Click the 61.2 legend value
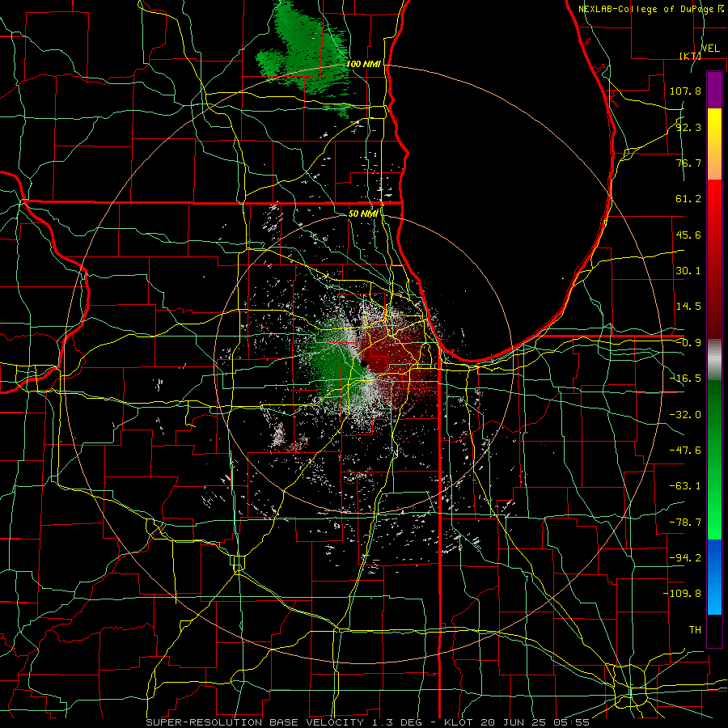The image size is (728, 728). pyautogui.click(x=688, y=199)
